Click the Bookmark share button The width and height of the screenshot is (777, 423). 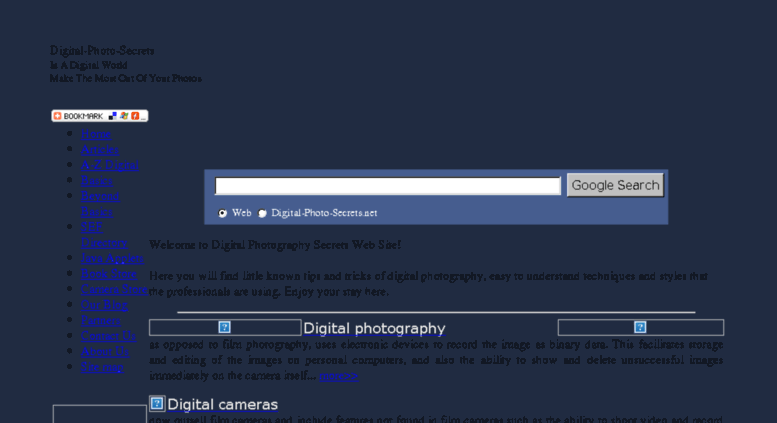click(100, 116)
